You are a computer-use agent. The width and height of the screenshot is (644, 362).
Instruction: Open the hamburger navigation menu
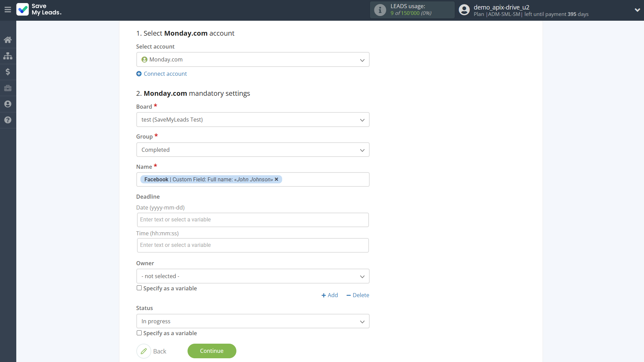point(8,10)
